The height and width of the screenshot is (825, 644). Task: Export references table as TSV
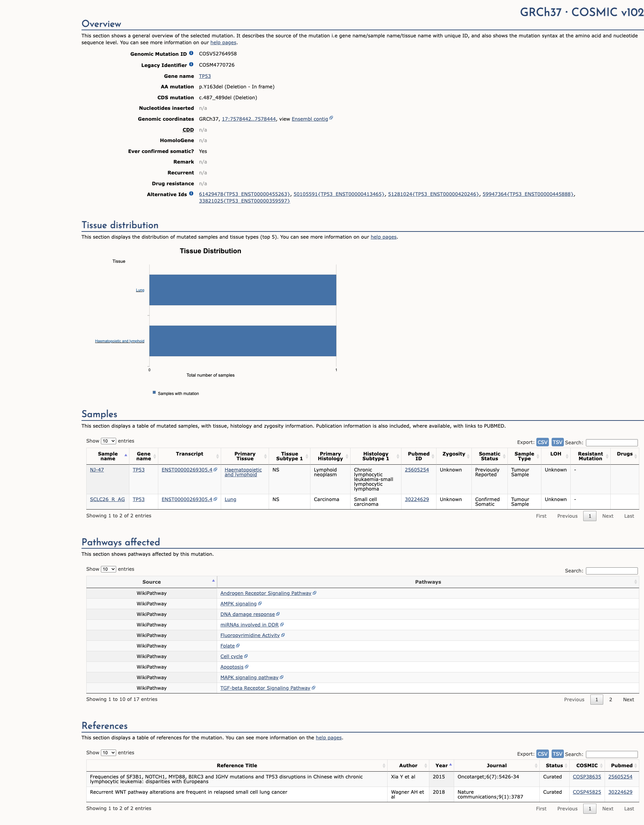tap(557, 754)
